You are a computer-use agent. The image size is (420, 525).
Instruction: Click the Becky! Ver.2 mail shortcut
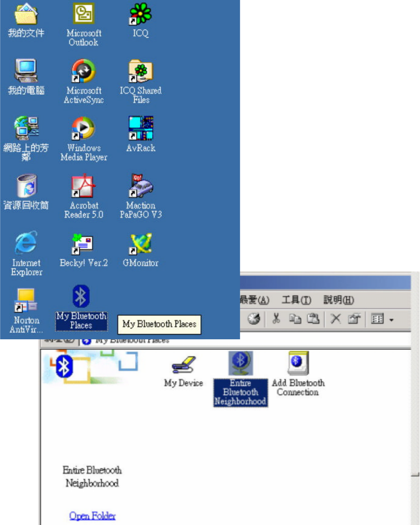pos(84,250)
